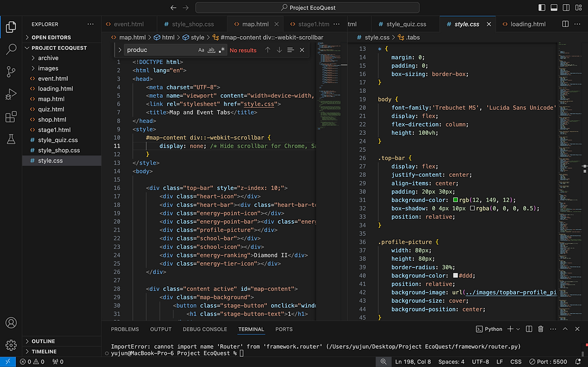Toggle Find in Selection icon

point(290,50)
